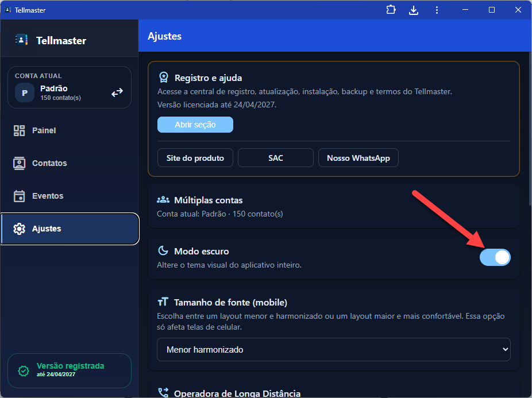Click the Múltiplas contas people icon
532x398 pixels.
pos(163,200)
